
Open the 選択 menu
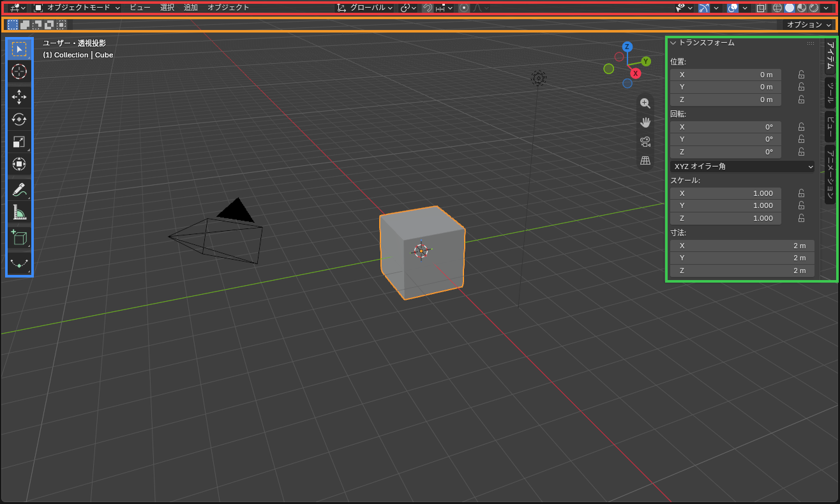click(x=167, y=8)
